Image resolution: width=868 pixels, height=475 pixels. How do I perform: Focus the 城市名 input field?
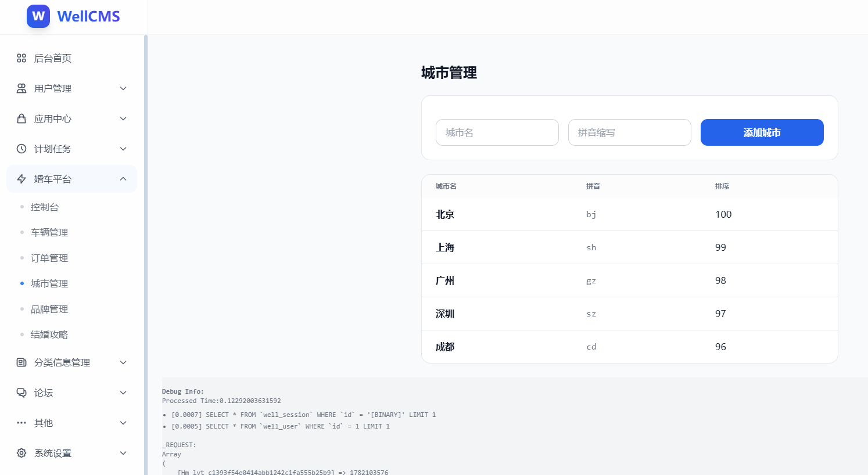pyautogui.click(x=497, y=132)
